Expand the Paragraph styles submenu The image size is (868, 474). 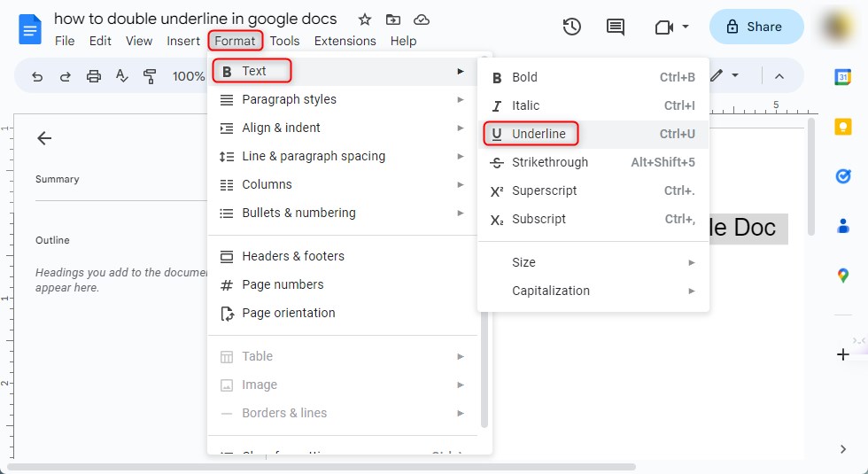342,99
